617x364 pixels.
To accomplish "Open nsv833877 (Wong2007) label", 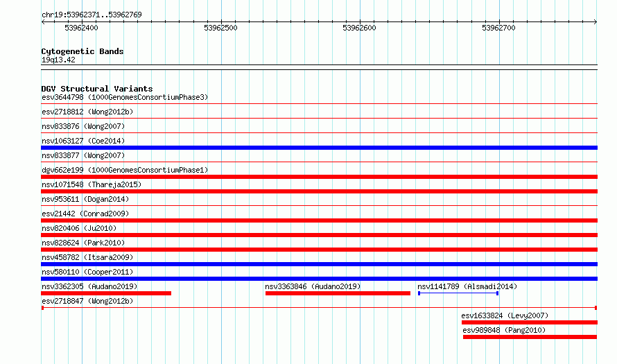I will 83,155.
